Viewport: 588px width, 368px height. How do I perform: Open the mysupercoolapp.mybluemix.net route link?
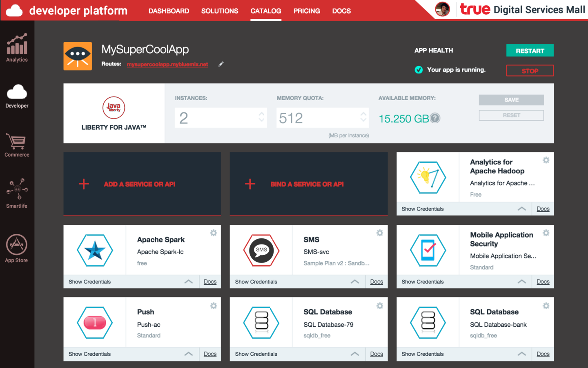click(167, 65)
